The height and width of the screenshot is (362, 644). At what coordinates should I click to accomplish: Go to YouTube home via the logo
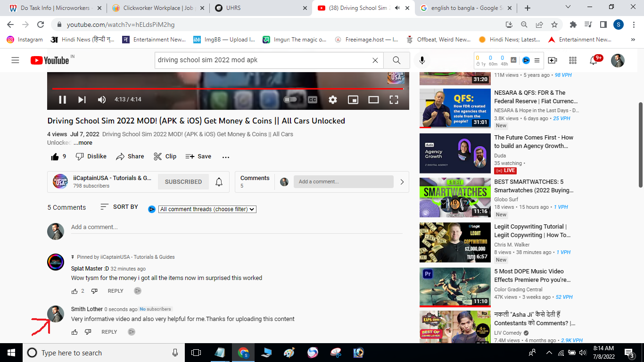(50, 60)
